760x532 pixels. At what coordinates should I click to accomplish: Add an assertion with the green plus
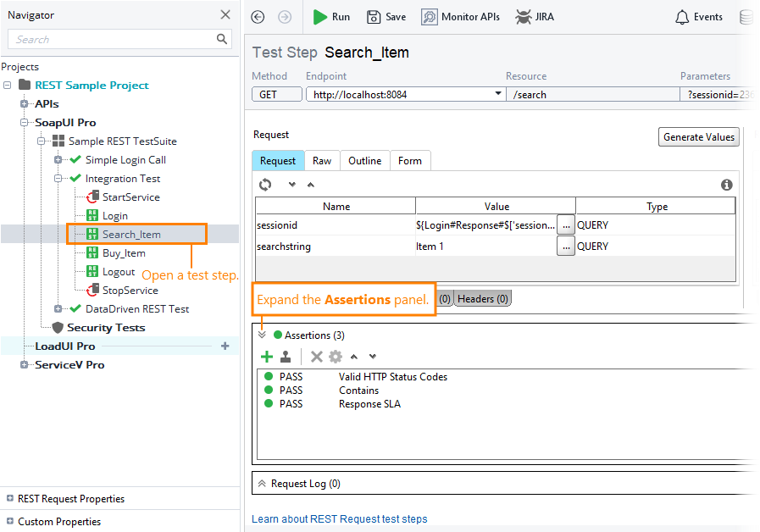267,357
